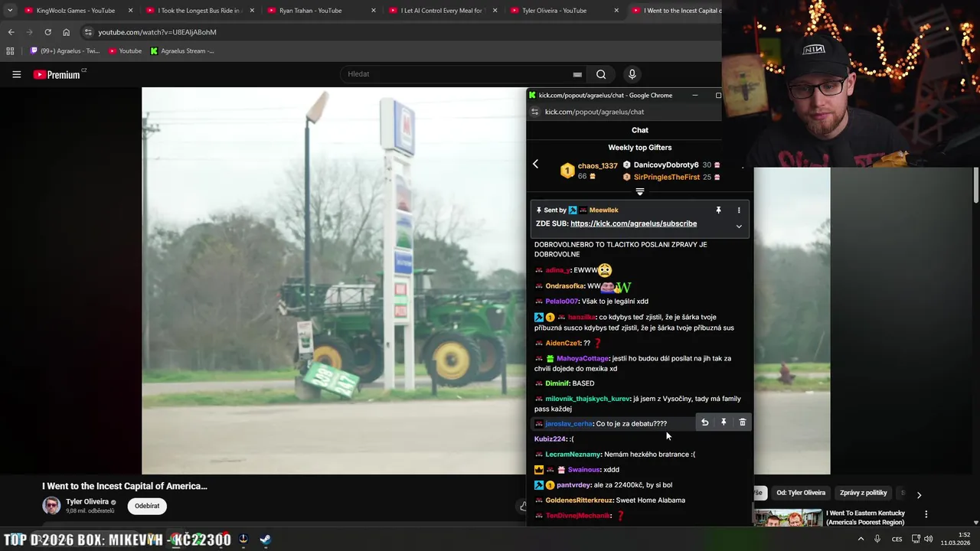Open options menu for Eastern Kentucky video
This screenshot has width=980, height=551.
tap(926, 514)
